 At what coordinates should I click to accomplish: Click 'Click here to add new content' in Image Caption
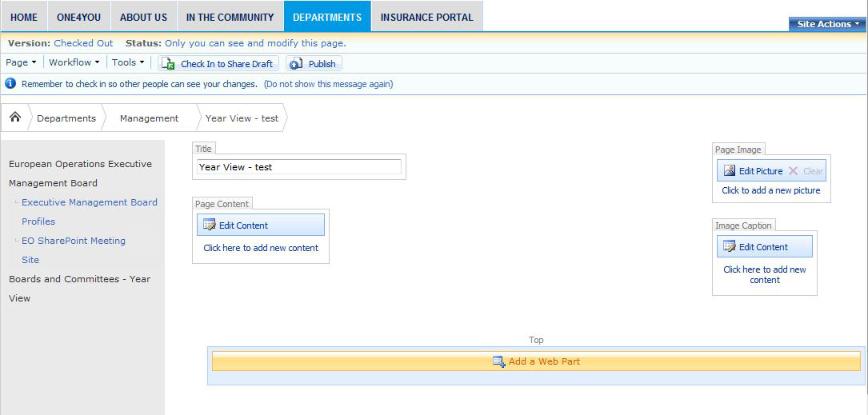pos(765,274)
